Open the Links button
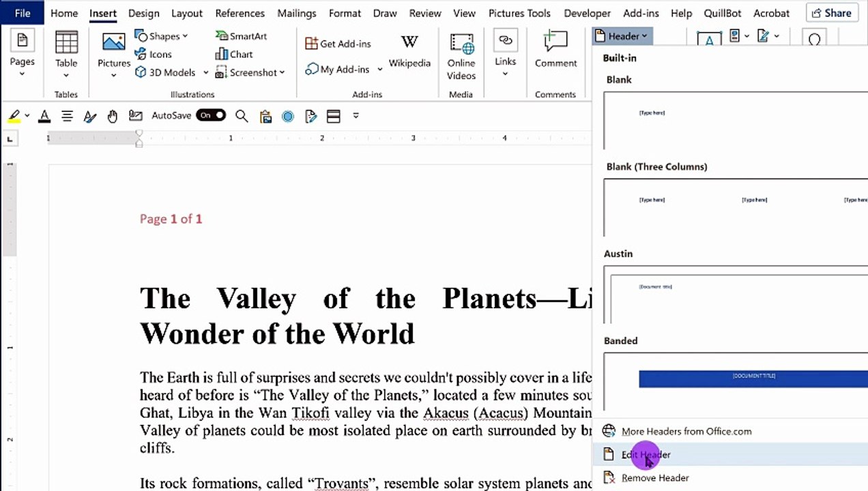The width and height of the screenshot is (868, 491). 505,53
